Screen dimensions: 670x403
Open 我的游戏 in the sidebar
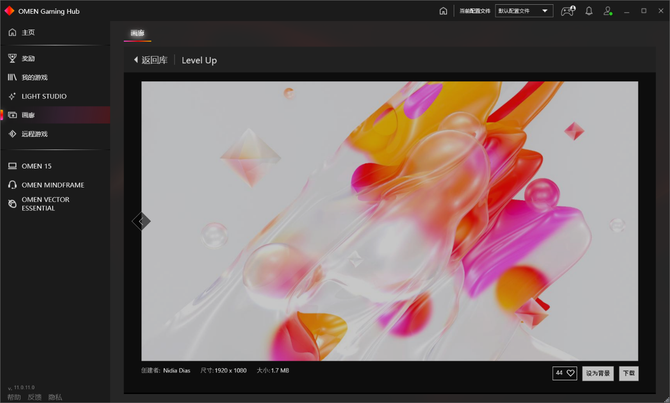(55, 77)
